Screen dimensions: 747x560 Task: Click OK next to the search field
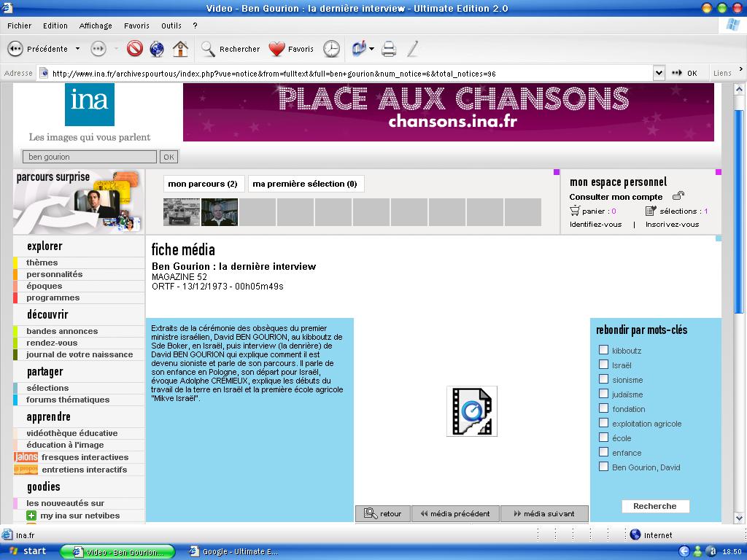pos(169,157)
